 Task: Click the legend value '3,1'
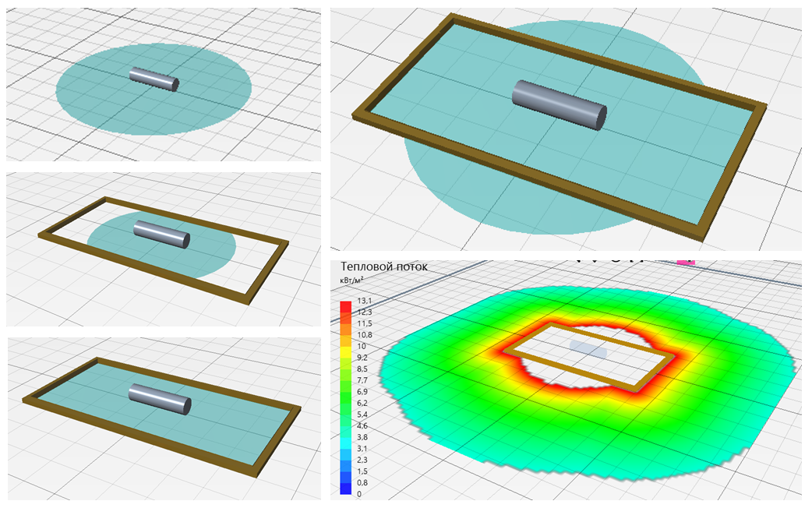click(362, 449)
